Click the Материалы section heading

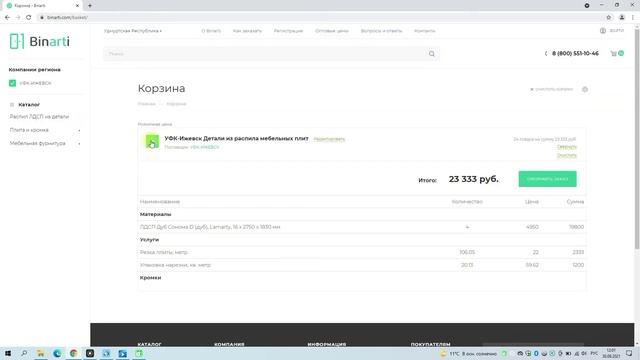(156, 214)
